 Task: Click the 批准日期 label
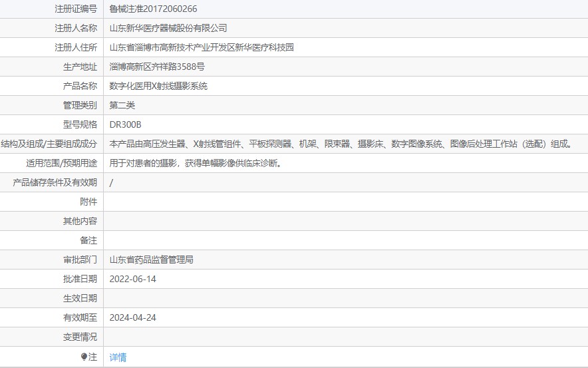point(80,279)
